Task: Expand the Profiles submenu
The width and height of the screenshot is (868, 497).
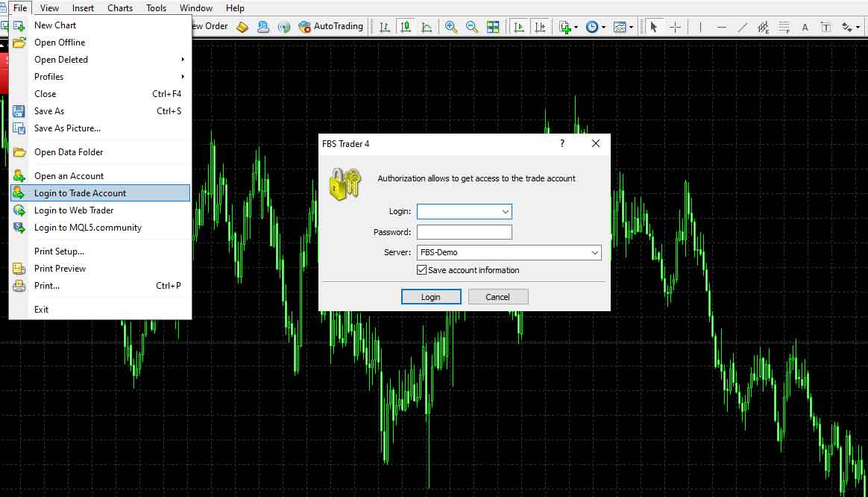Action: tap(100, 76)
